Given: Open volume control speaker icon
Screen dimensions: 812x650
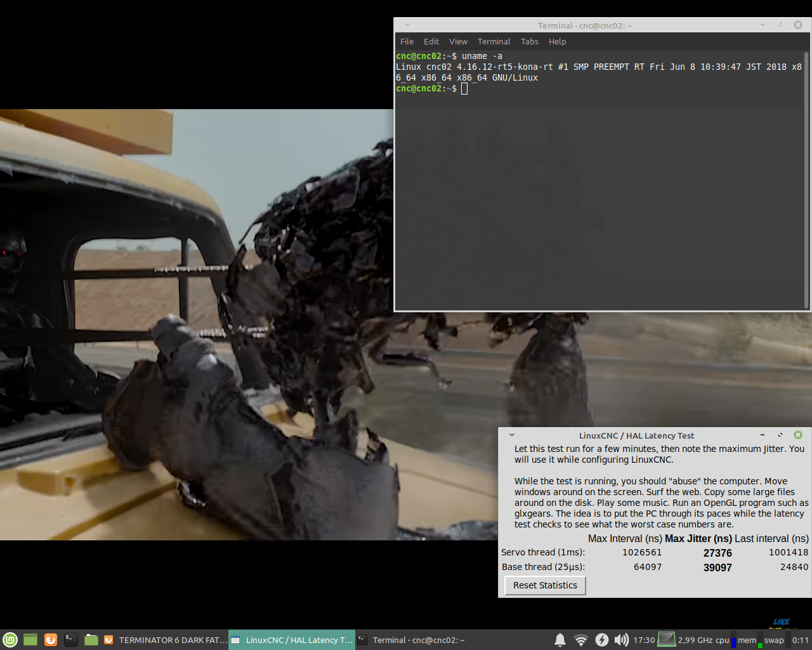Looking at the screenshot, I should coord(622,640).
